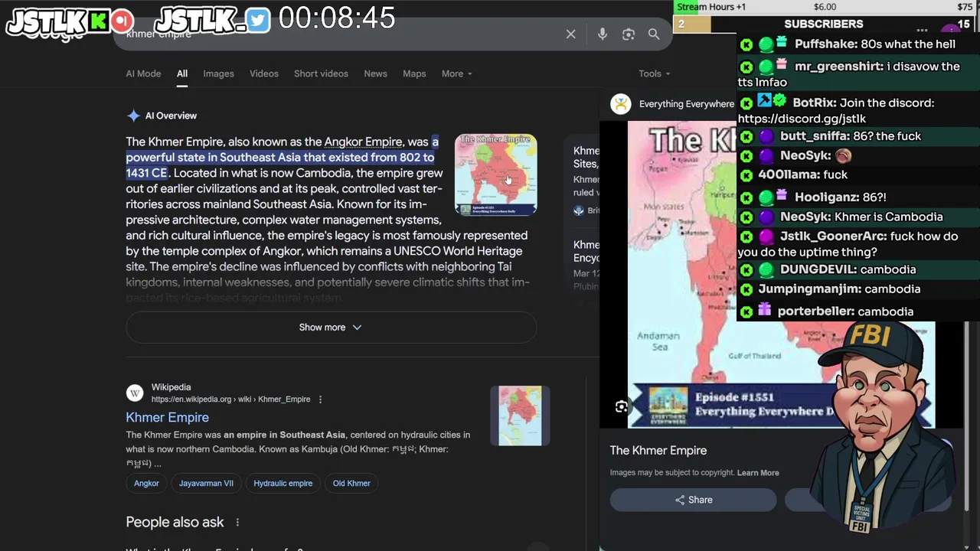
Task: Open the Learn More copyright link
Action: 758,473
